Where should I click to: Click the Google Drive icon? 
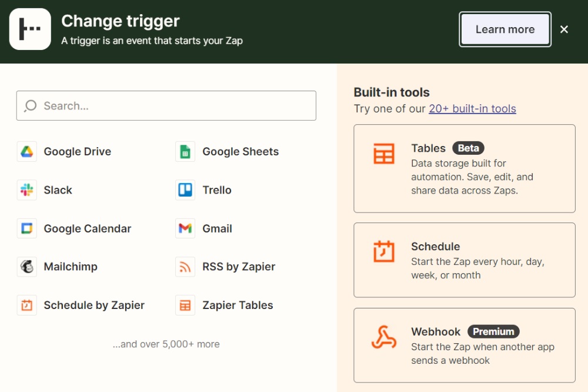[26, 152]
